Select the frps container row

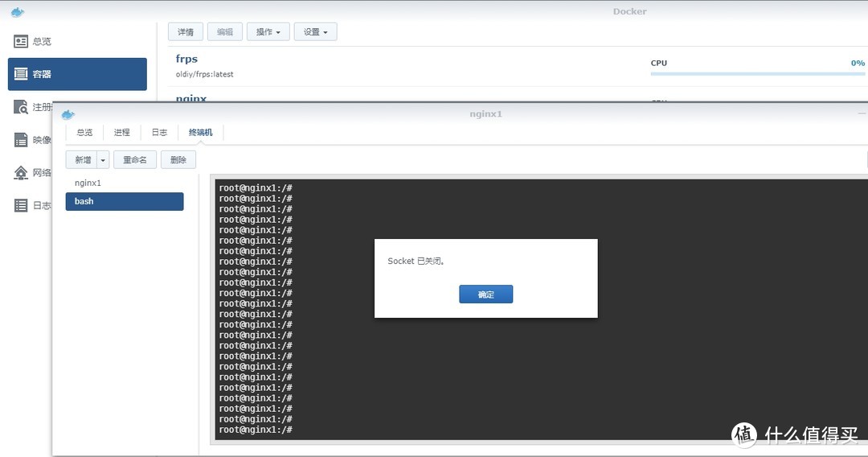click(x=518, y=67)
